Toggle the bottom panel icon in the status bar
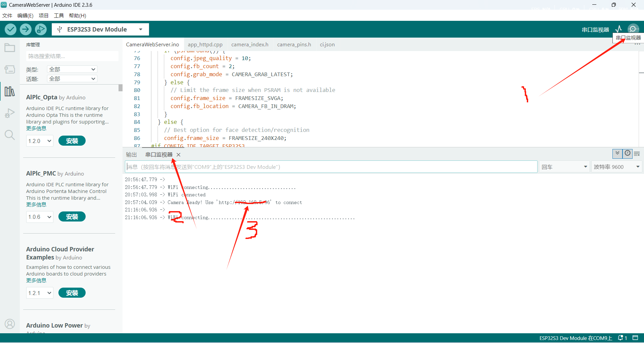Image resolution: width=644 pixels, height=343 pixels. (x=635, y=338)
